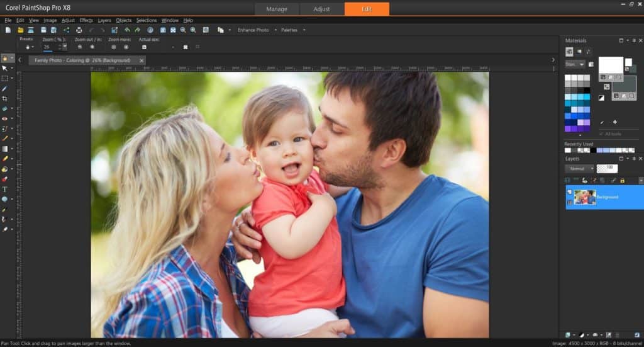Open the layer blend mode Normal dropdown

pyautogui.click(x=579, y=169)
